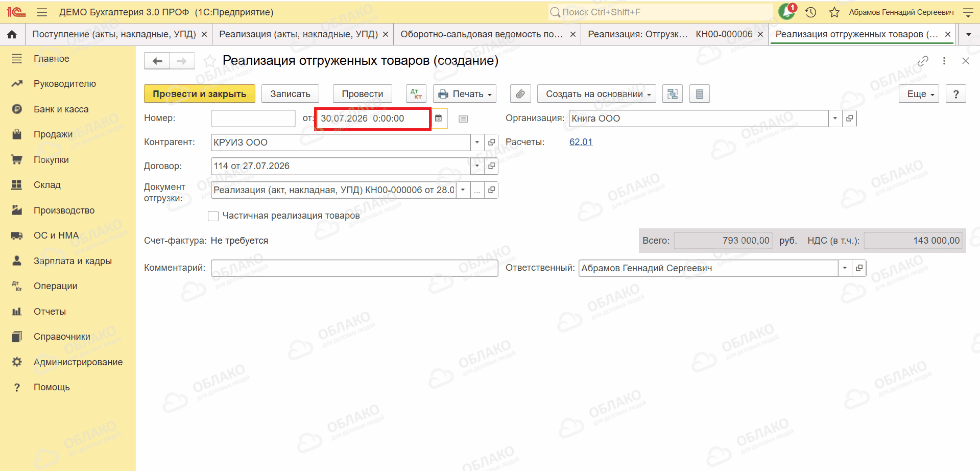Expand the Организация dropdown
Image resolution: width=980 pixels, height=471 pixels.
tap(835, 119)
